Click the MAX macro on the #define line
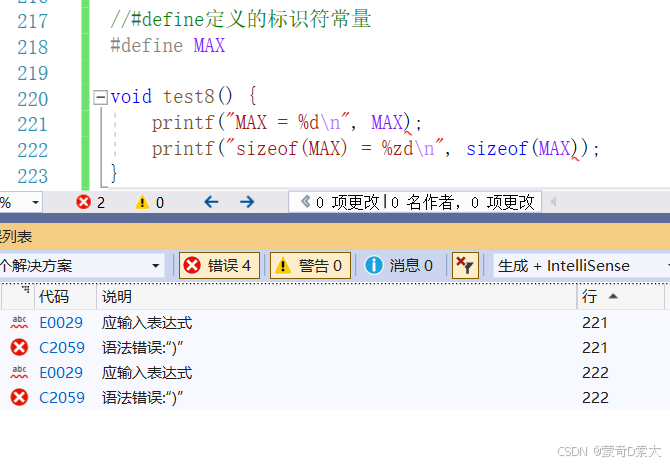 pos(209,45)
